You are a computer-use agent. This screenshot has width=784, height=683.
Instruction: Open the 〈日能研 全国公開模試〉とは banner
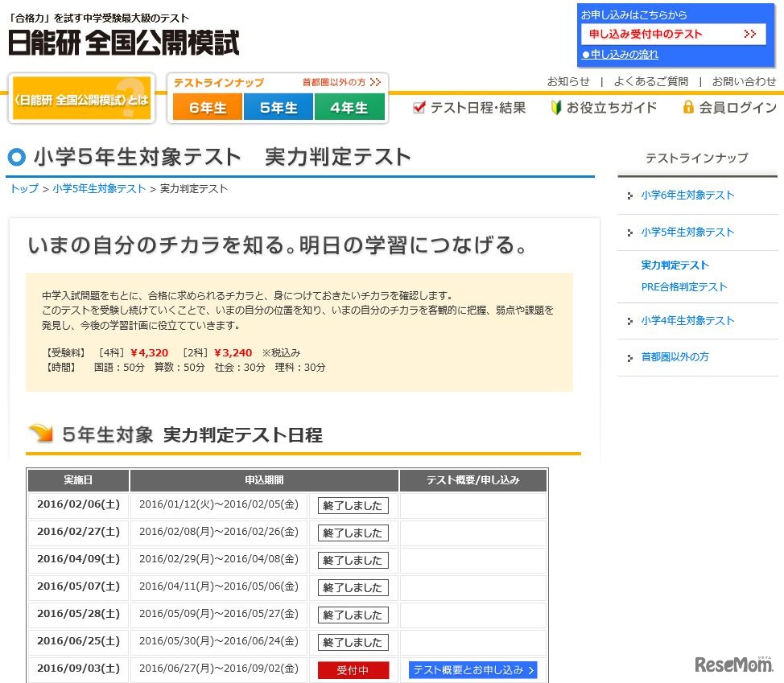tap(81, 100)
